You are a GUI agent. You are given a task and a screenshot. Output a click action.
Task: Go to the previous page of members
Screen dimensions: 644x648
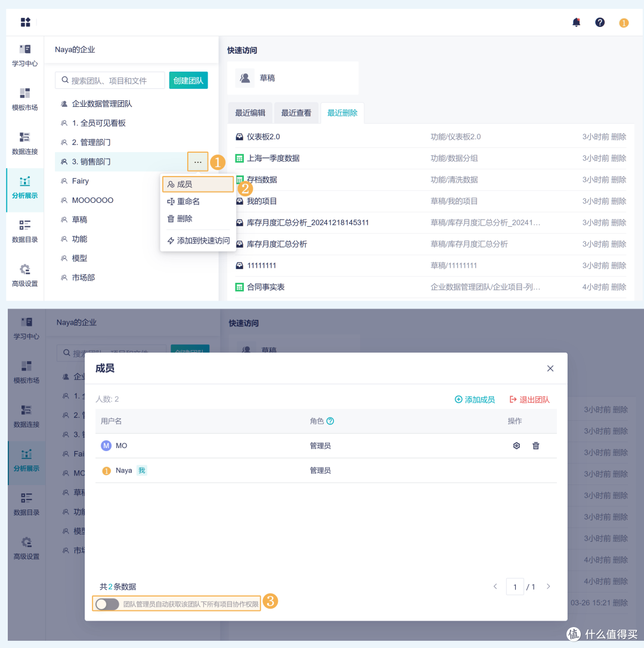click(496, 587)
